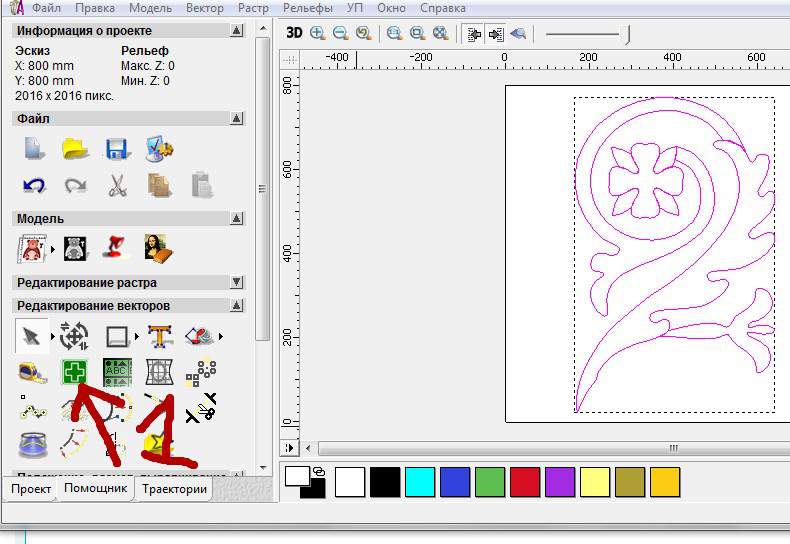The image size is (790, 544).
Task: Expand the Редактирование растра section
Action: [237, 282]
